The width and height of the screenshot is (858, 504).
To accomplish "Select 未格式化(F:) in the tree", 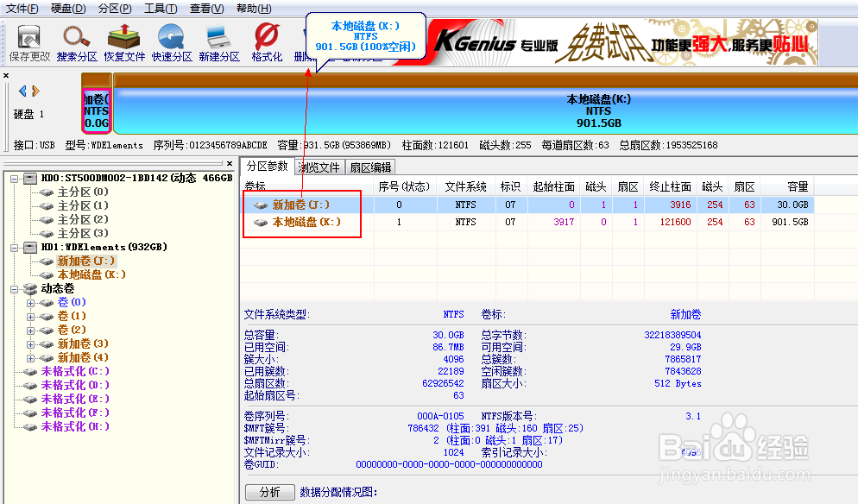I will 75,413.
